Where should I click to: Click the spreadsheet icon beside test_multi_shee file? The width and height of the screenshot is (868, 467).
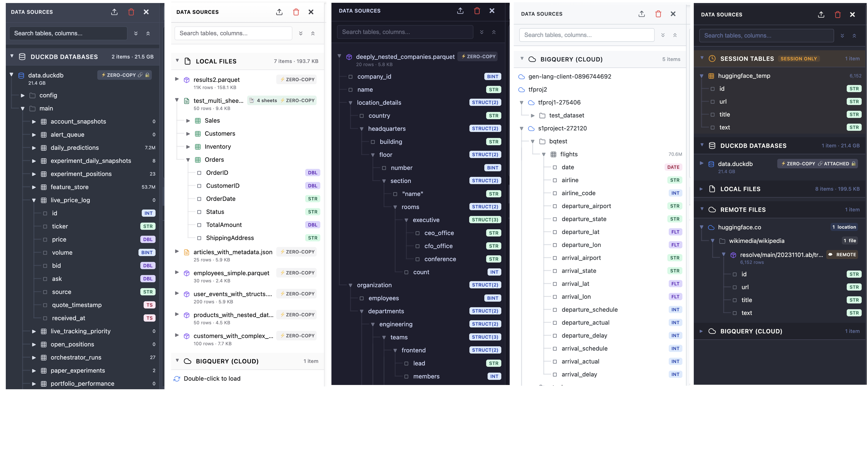tap(187, 100)
